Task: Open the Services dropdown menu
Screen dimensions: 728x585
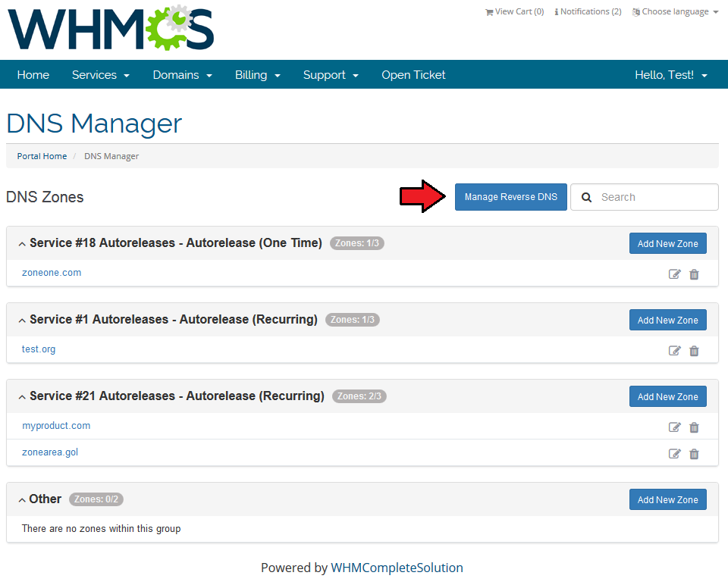Action: (100, 75)
